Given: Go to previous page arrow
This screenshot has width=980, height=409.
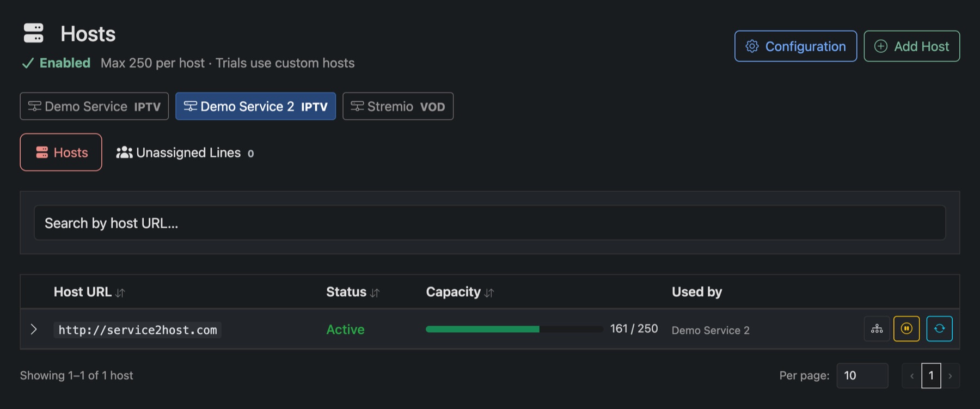Looking at the screenshot, I should 912,376.
